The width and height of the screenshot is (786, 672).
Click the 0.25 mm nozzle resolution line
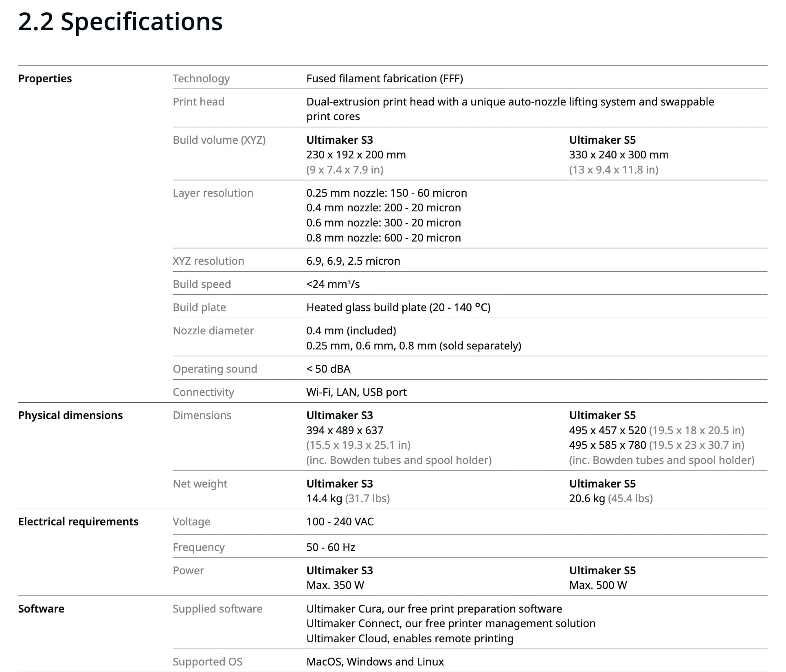386,193
